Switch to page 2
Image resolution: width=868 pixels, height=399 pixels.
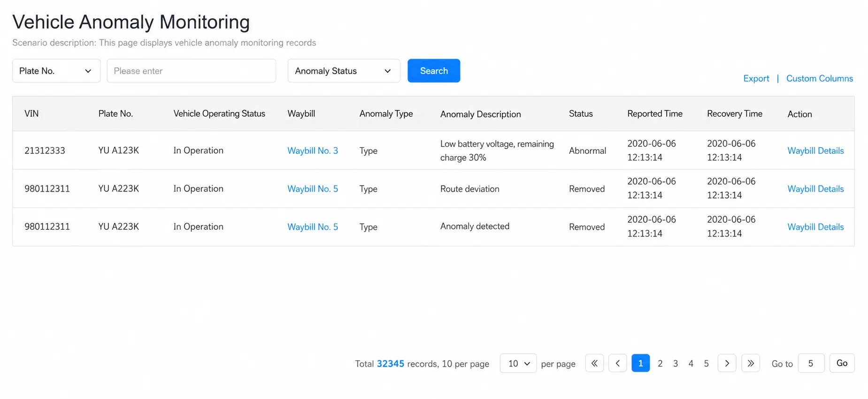[660, 363]
